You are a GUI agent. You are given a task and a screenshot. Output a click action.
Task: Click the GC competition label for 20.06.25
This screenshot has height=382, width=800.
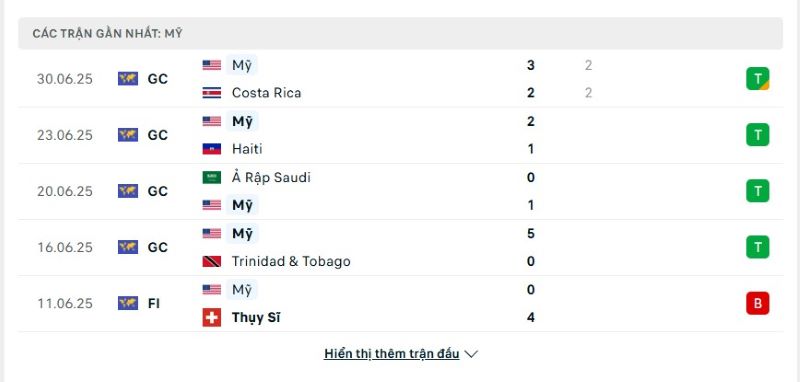[x=158, y=191]
